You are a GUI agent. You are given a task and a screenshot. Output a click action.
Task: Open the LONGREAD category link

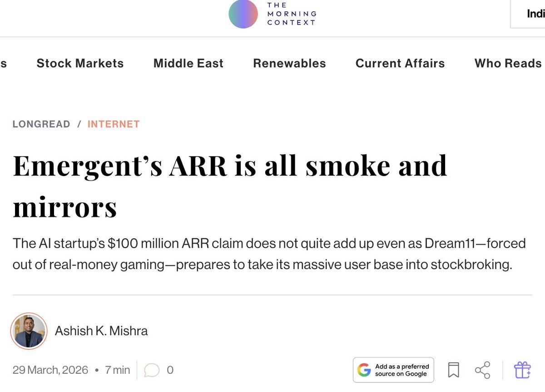click(41, 124)
